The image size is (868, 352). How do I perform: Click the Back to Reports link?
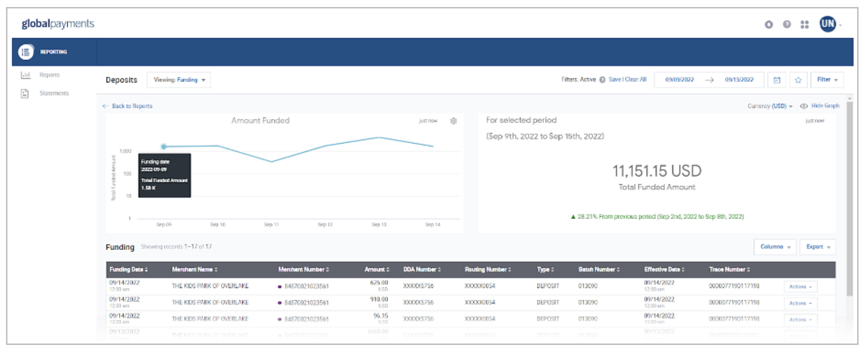tap(131, 106)
